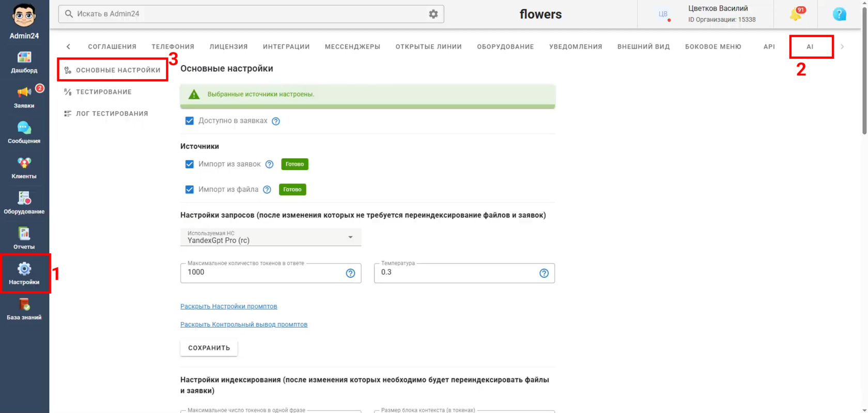Show help for Импорт из файла
The height and width of the screenshot is (413, 868).
[267, 190]
